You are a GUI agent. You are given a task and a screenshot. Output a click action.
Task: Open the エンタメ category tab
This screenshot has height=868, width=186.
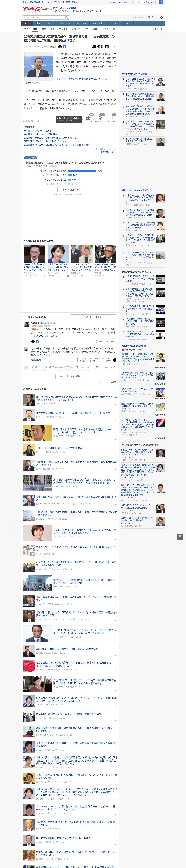coord(63,29)
